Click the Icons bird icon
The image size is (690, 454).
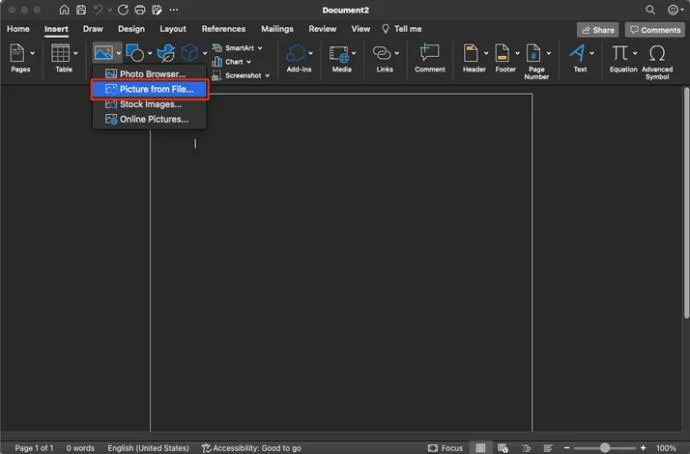point(166,53)
